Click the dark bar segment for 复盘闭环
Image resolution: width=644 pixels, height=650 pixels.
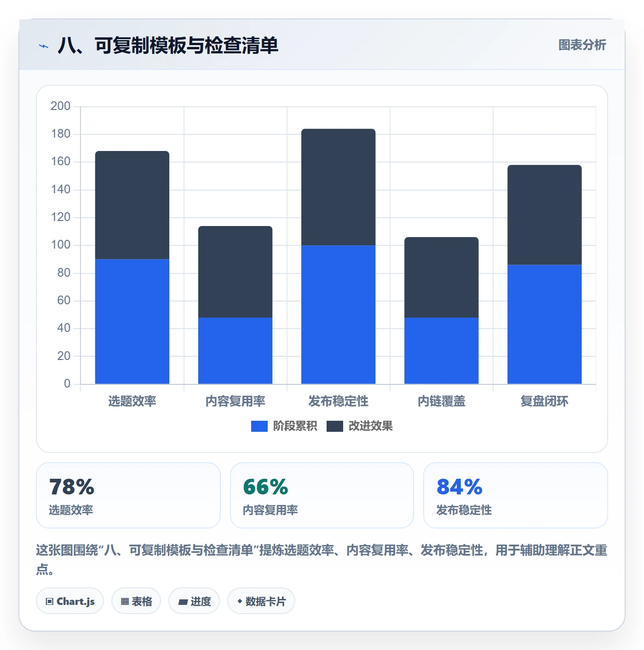(x=544, y=215)
